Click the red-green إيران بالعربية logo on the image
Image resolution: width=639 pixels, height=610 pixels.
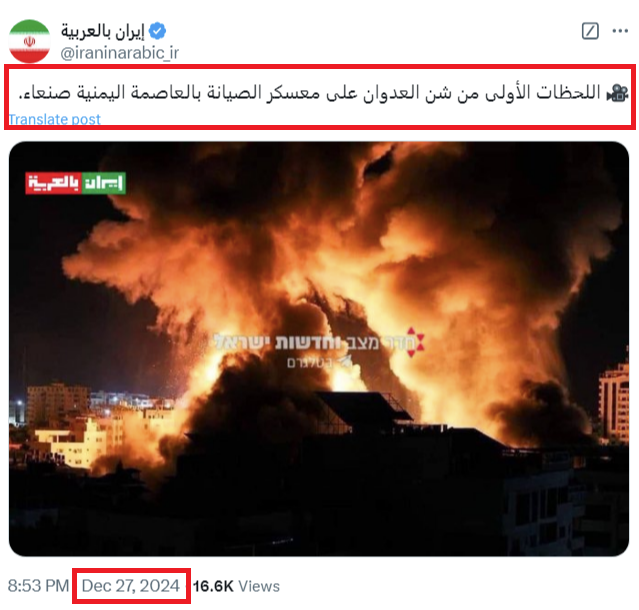pyautogui.click(x=76, y=183)
